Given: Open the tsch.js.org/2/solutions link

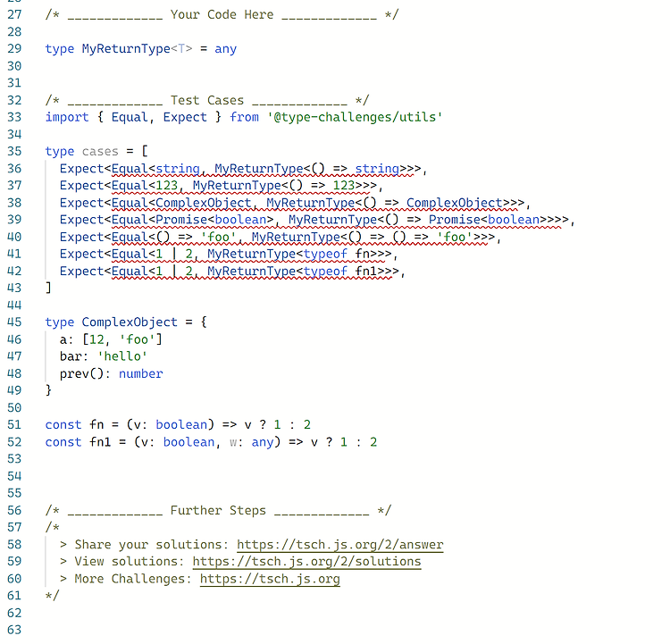Looking at the screenshot, I should click(x=306, y=562).
